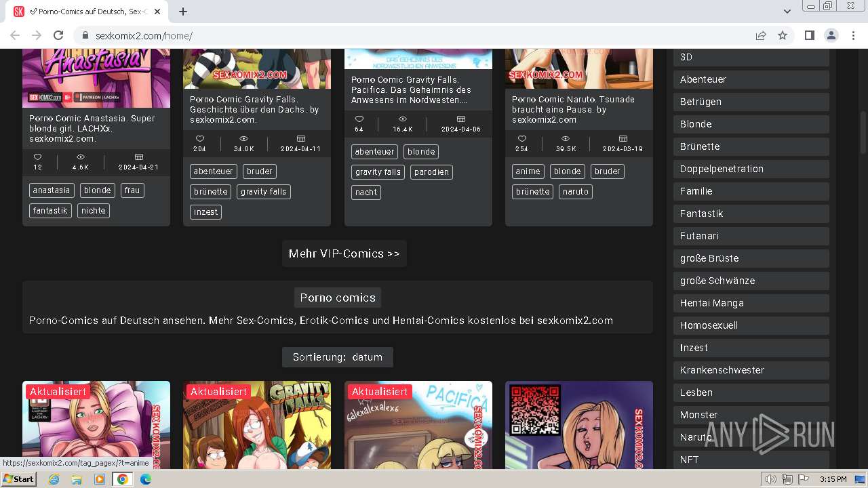This screenshot has width=868, height=488.
Task: Open Microsoft Edge from taskbar
Action: tap(146, 479)
